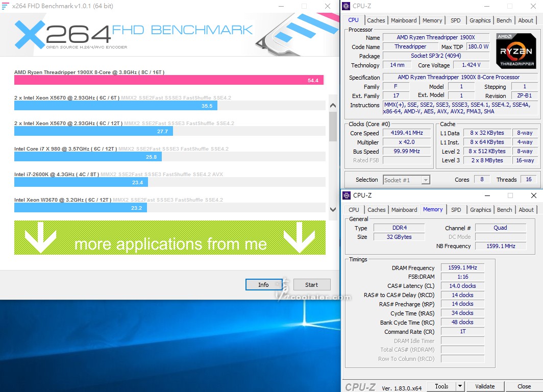
Task: Close the x264 FHD Benchmark window
Action: [327, 6]
